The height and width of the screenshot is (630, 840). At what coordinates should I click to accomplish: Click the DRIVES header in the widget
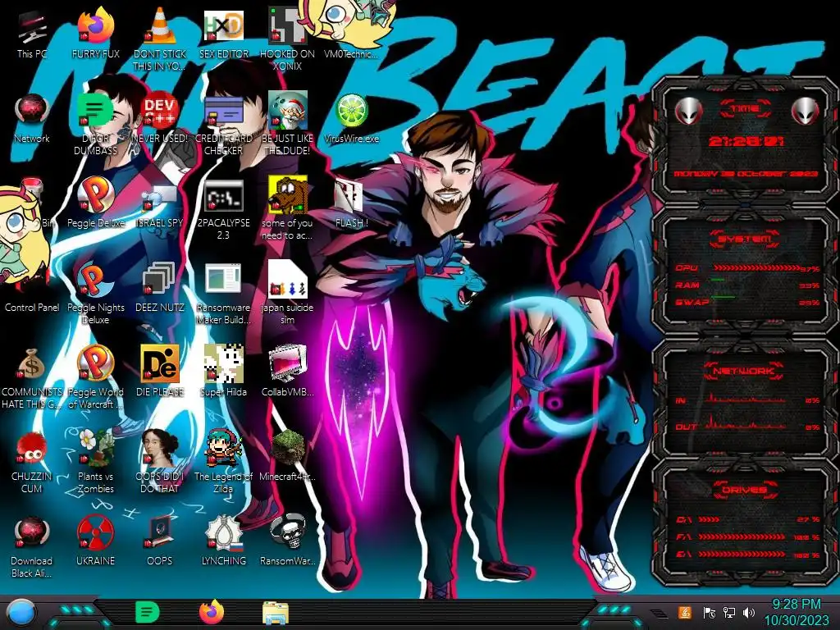point(745,489)
